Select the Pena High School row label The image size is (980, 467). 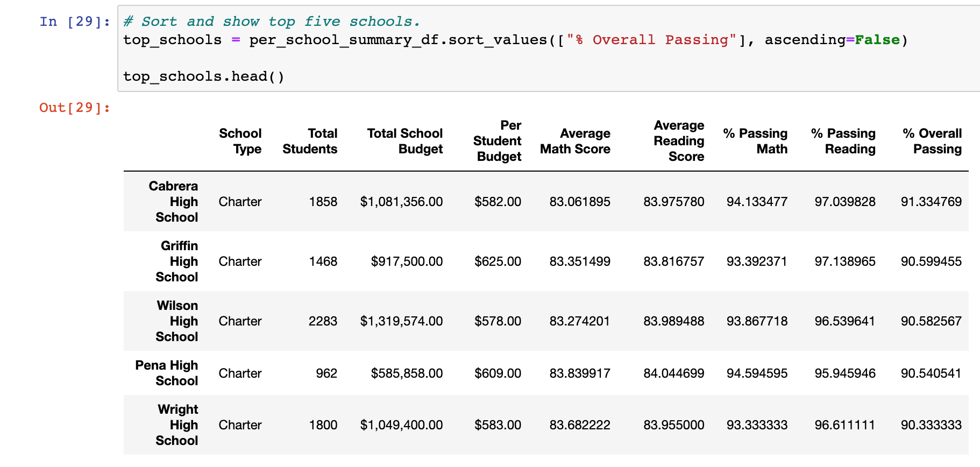pyautogui.click(x=166, y=373)
